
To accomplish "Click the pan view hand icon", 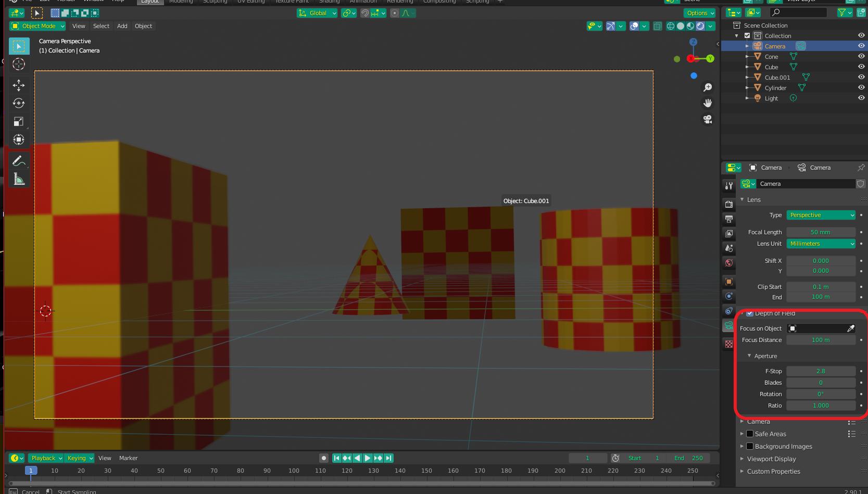I will pyautogui.click(x=708, y=103).
